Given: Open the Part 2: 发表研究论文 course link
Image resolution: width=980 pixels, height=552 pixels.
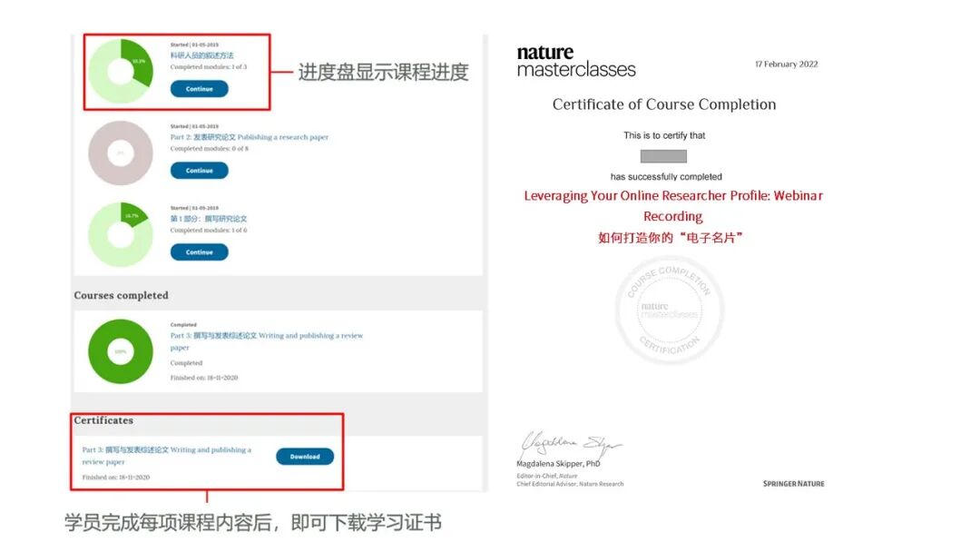Looking at the screenshot, I should [x=250, y=137].
